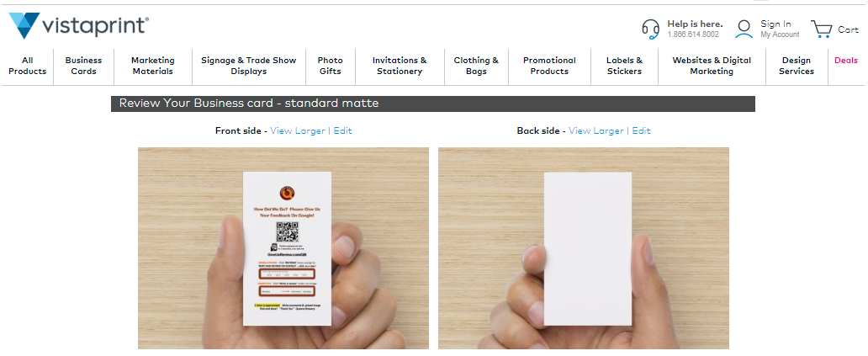868x356 pixels.
Task: Open the Business Cards menu
Action: [x=83, y=66]
